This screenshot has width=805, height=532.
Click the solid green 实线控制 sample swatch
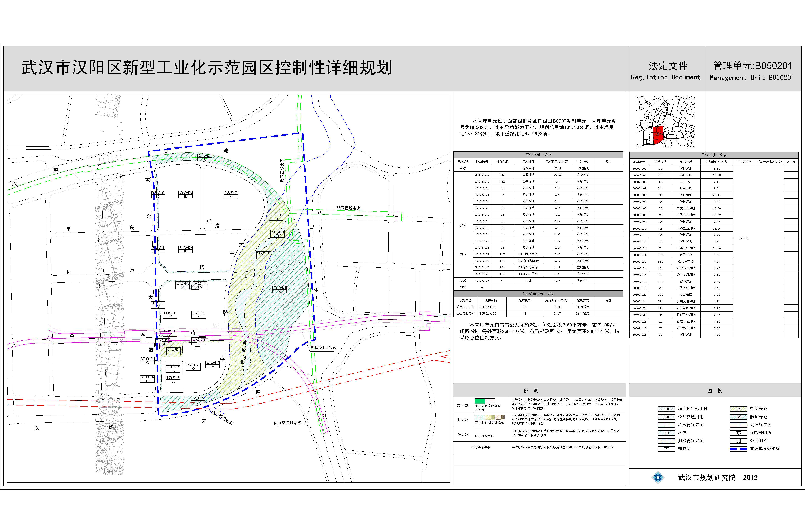click(480, 401)
